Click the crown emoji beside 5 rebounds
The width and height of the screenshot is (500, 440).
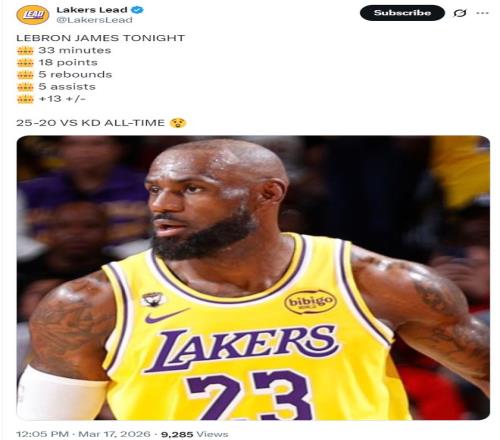coord(25,75)
